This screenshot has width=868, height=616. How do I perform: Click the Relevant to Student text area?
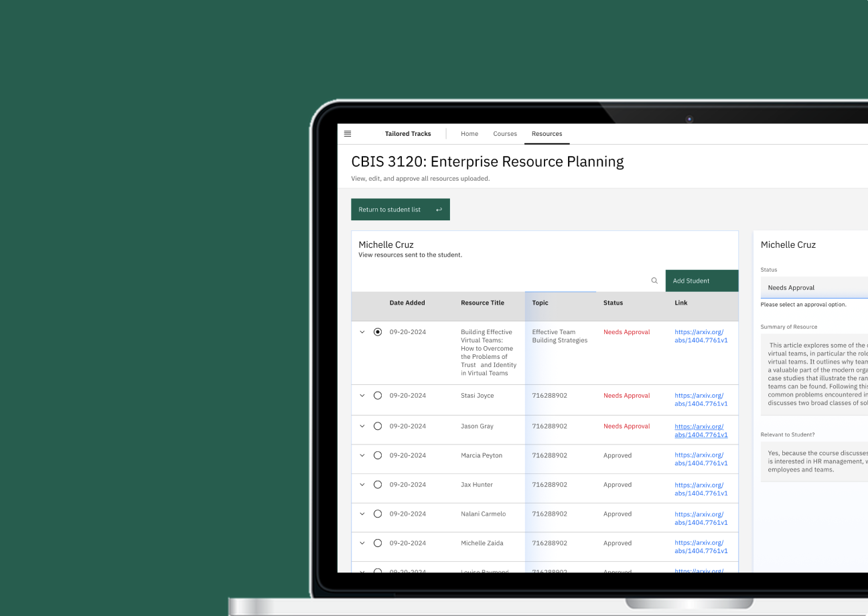(814, 461)
